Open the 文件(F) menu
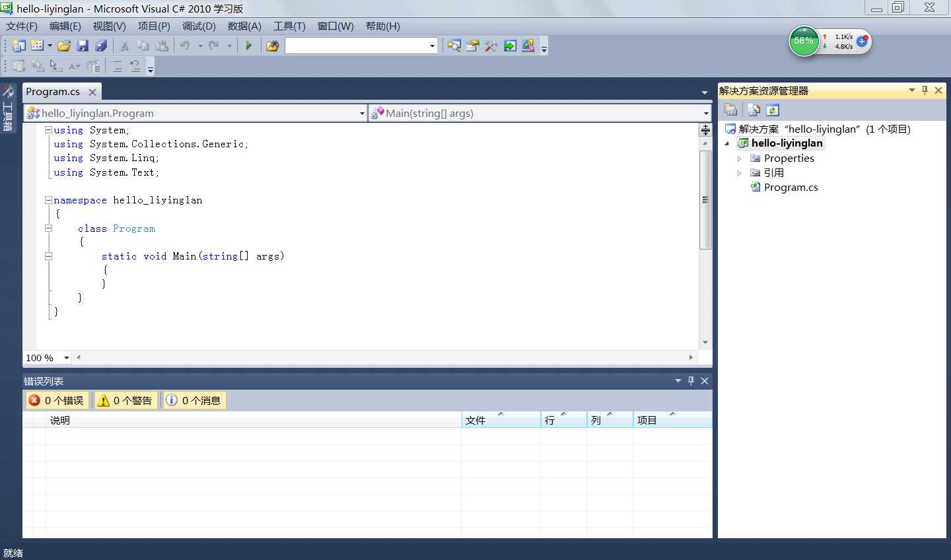 click(x=22, y=26)
